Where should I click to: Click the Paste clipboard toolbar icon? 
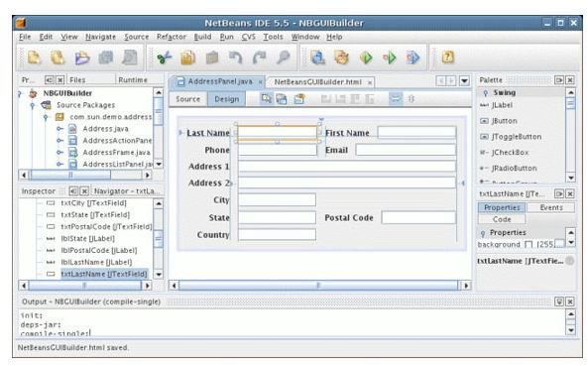point(212,58)
